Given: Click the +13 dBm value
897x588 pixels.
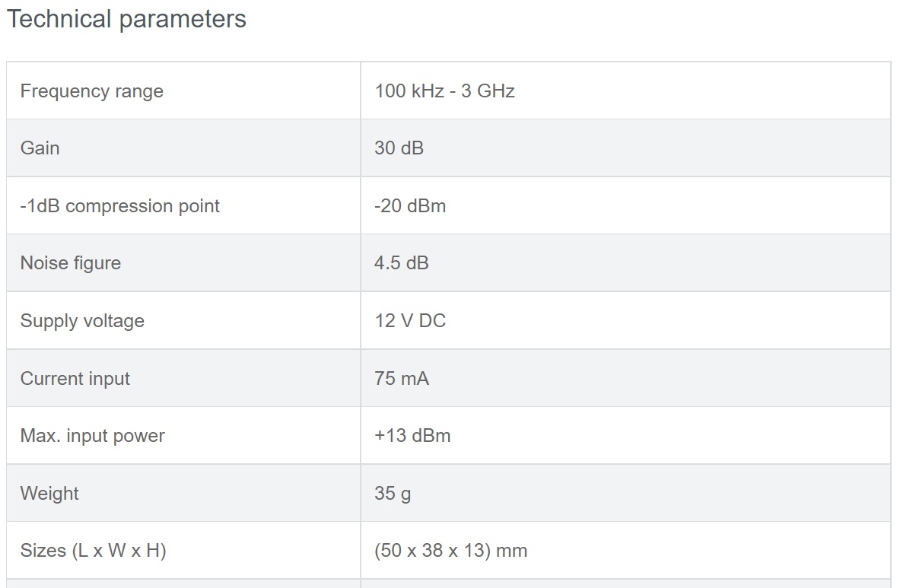Looking at the screenshot, I should (412, 436).
